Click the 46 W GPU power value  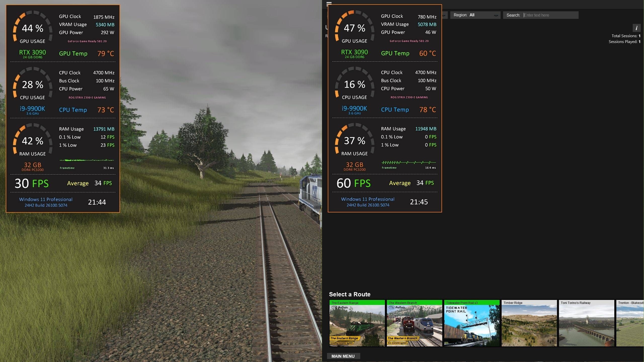coord(431,32)
